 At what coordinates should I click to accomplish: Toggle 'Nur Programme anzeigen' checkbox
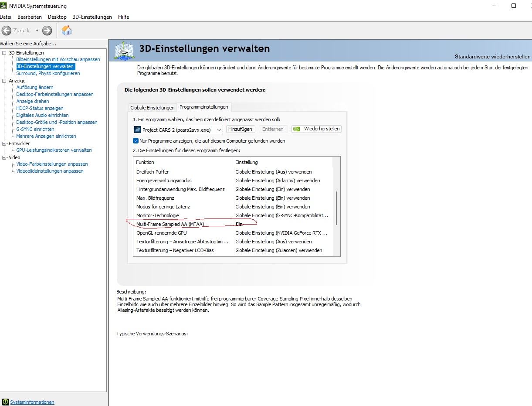(136, 141)
